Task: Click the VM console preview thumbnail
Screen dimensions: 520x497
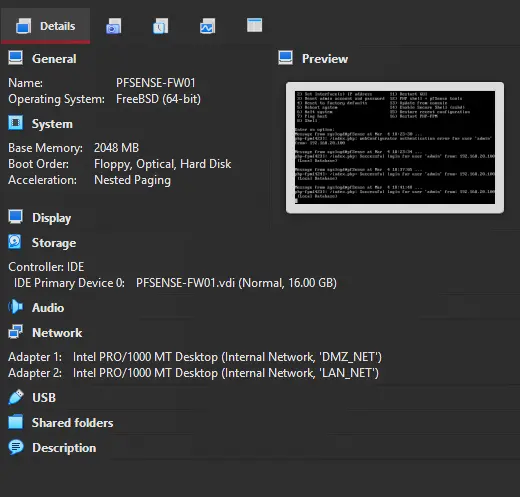Action: 395,147
